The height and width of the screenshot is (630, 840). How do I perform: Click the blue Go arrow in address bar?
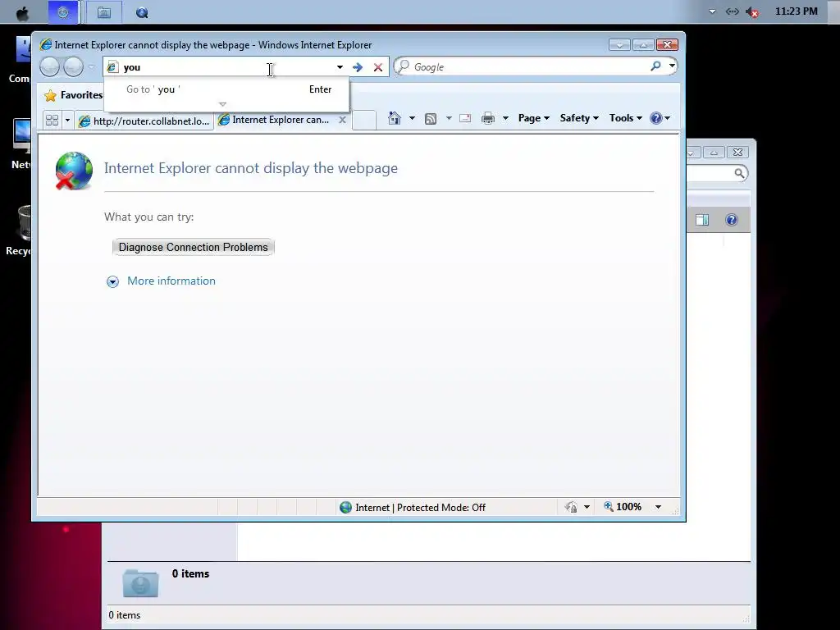coord(358,67)
